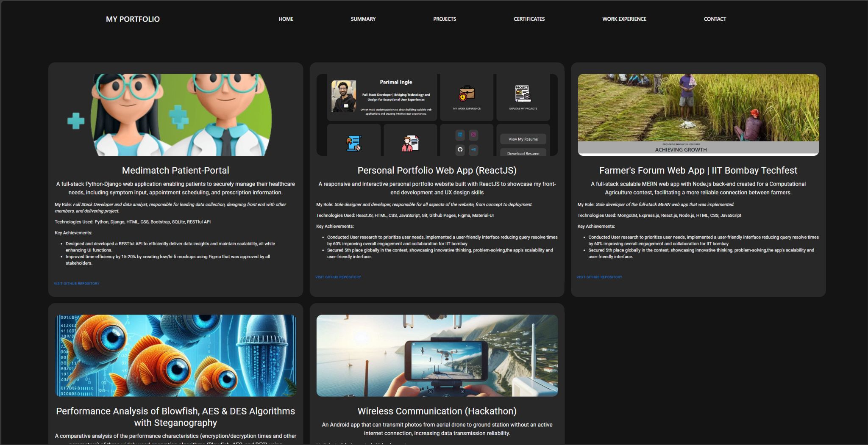
Task: Click the orange fish Blowfish thumbnail
Action: click(176, 356)
